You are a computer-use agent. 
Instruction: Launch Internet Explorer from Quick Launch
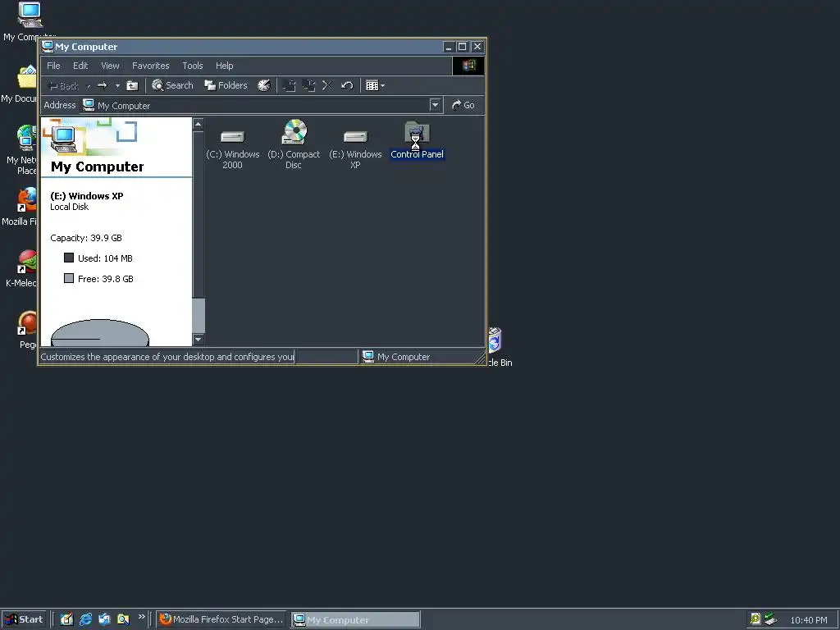tap(85, 619)
